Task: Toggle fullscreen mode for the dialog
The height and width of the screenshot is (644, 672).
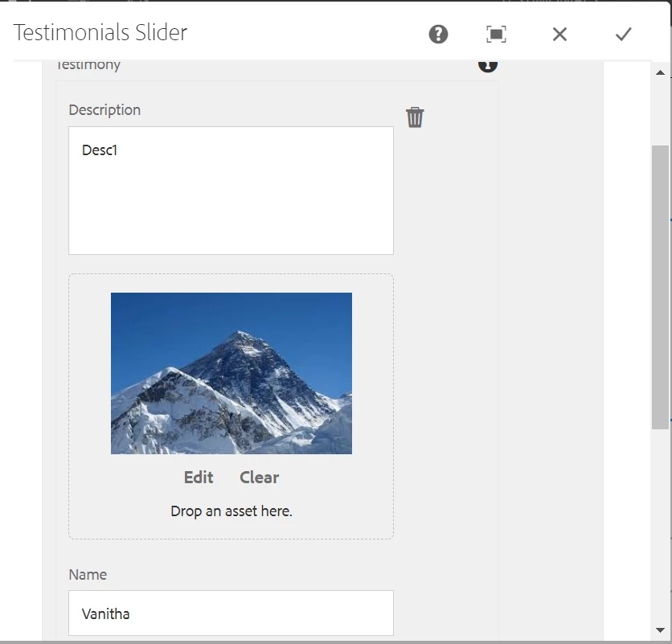Action: click(x=496, y=34)
